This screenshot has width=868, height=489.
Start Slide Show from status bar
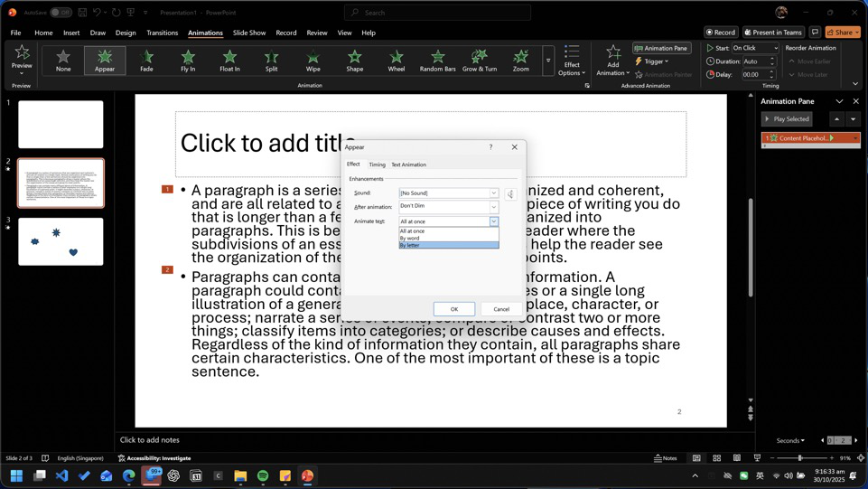pyautogui.click(x=757, y=458)
